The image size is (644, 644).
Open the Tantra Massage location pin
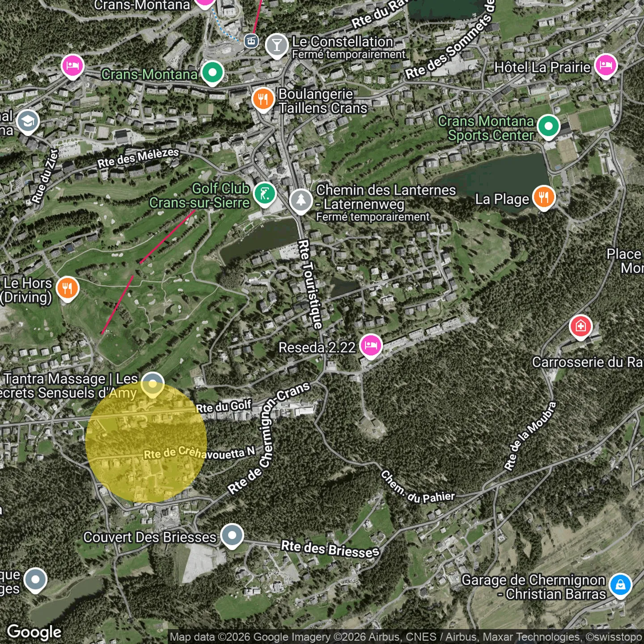[153, 385]
